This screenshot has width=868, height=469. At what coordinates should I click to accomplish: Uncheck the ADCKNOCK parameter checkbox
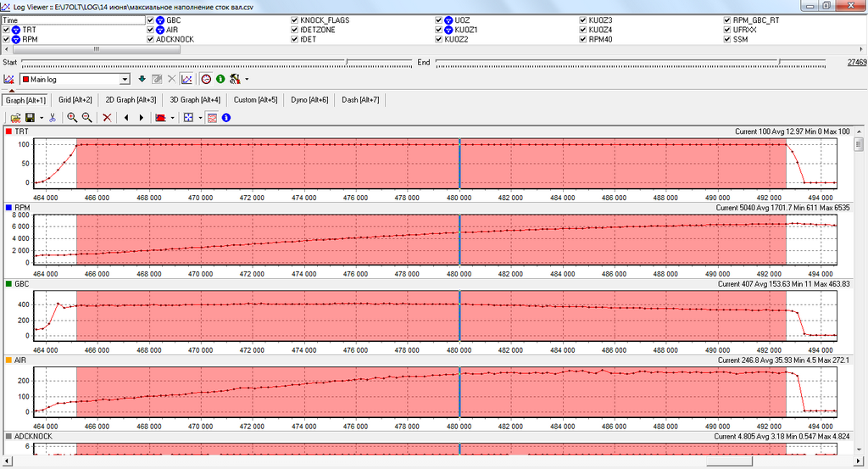tap(151, 39)
